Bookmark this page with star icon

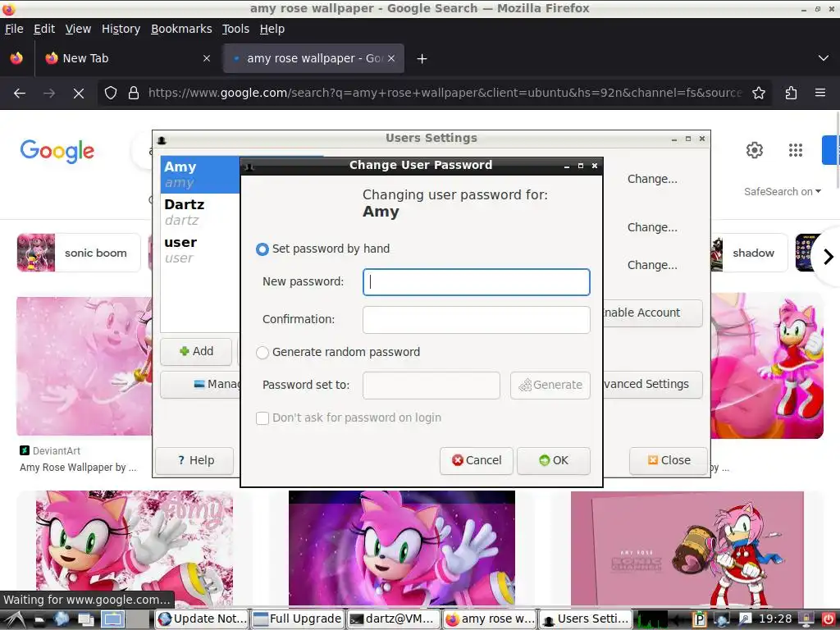[759, 94]
